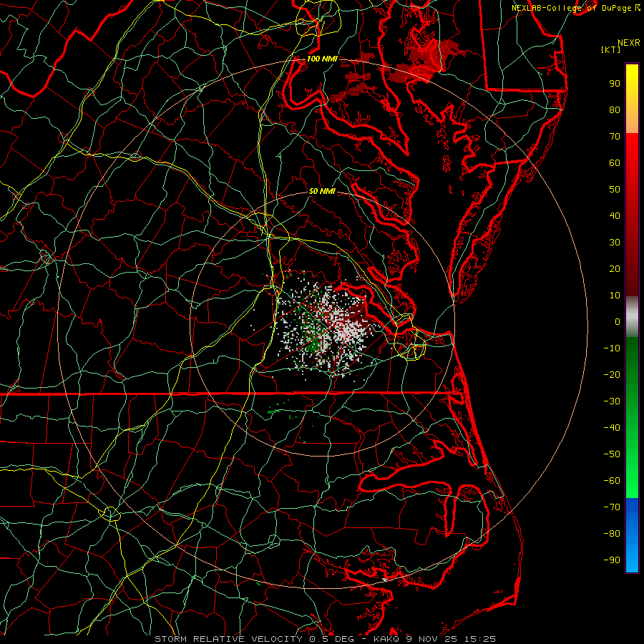
Task: Click the -80 value on the velocity scale
Action: pyautogui.click(x=612, y=534)
